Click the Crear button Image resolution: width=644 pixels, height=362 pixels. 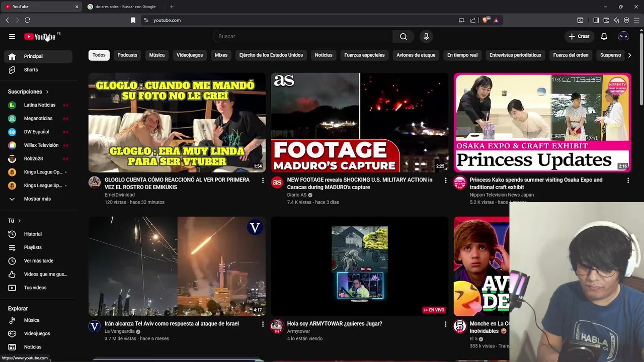(579, 36)
